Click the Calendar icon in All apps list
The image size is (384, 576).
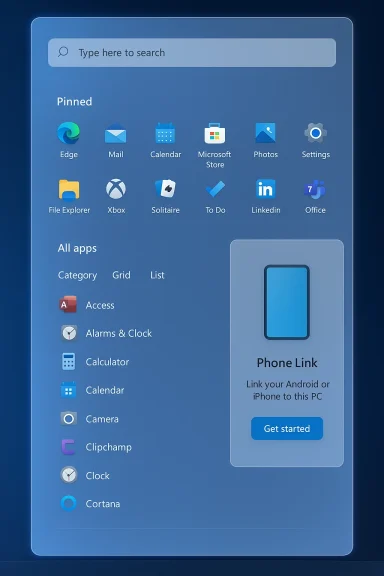click(68, 390)
